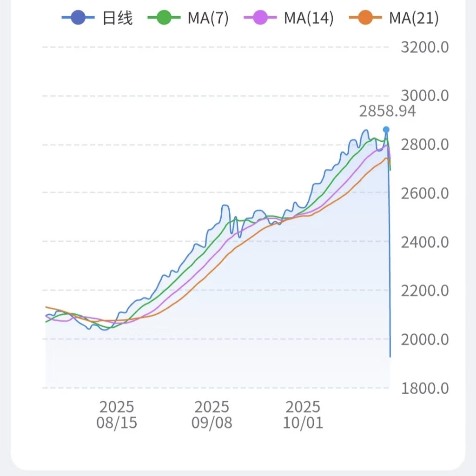Image resolution: width=476 pixels, height=476 pixels.
Task: Click the blue peak data point dot
Action: click(386, 129)
